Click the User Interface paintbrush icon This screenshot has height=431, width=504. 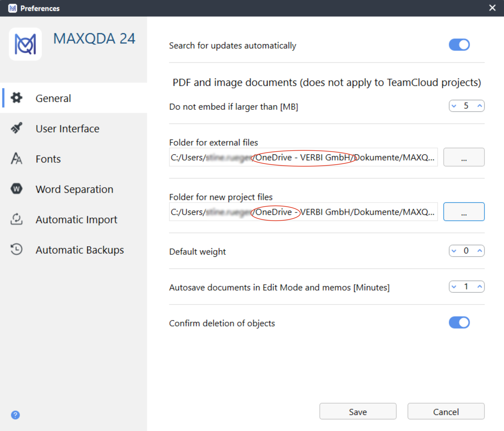point(17,128)
